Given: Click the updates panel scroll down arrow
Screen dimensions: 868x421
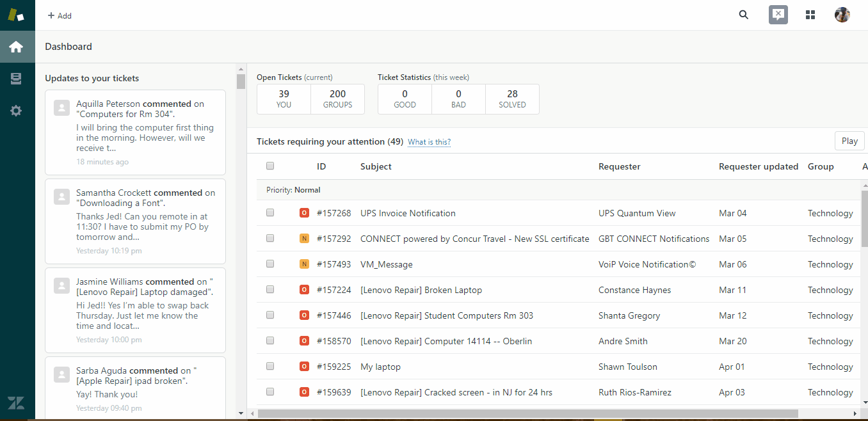Looking at the screenshot, I should point(241,413).
